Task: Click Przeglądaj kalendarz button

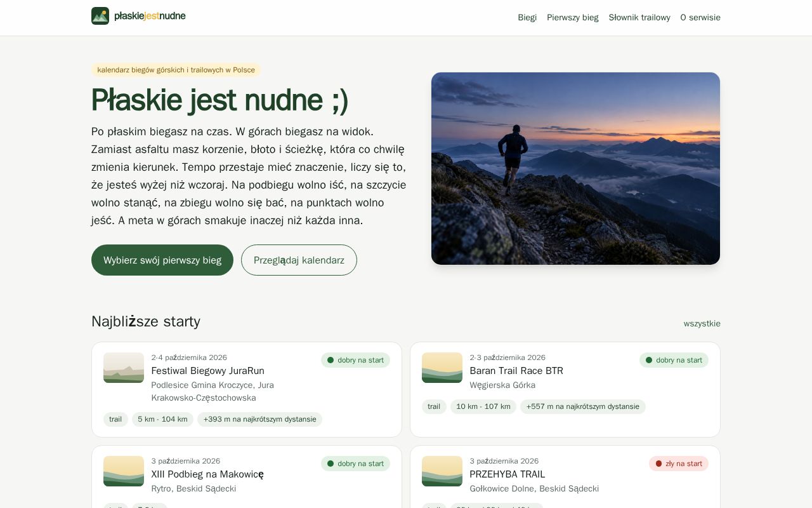Action: (x=299, y=260)
